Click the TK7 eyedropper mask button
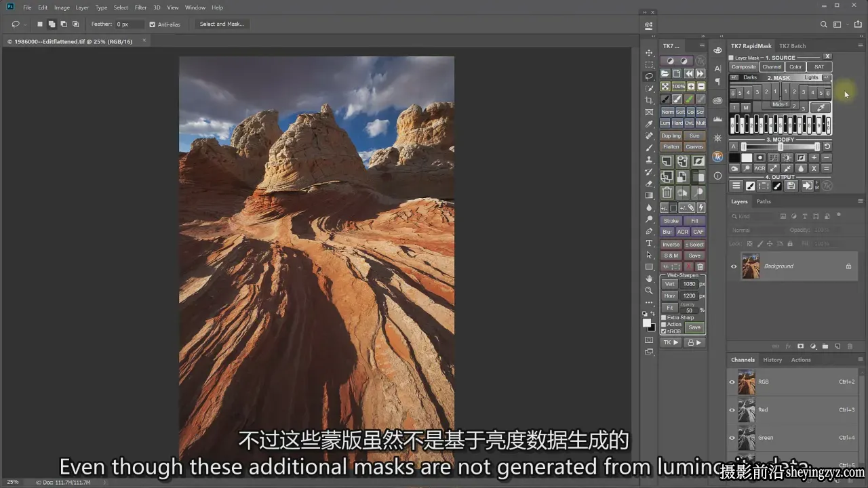 [x=821, y=107]
